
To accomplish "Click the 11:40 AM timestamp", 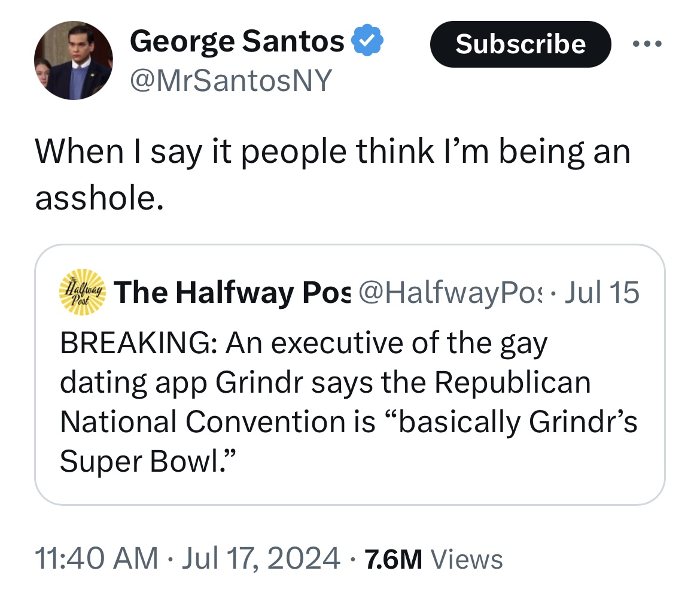I will [96, 559].
